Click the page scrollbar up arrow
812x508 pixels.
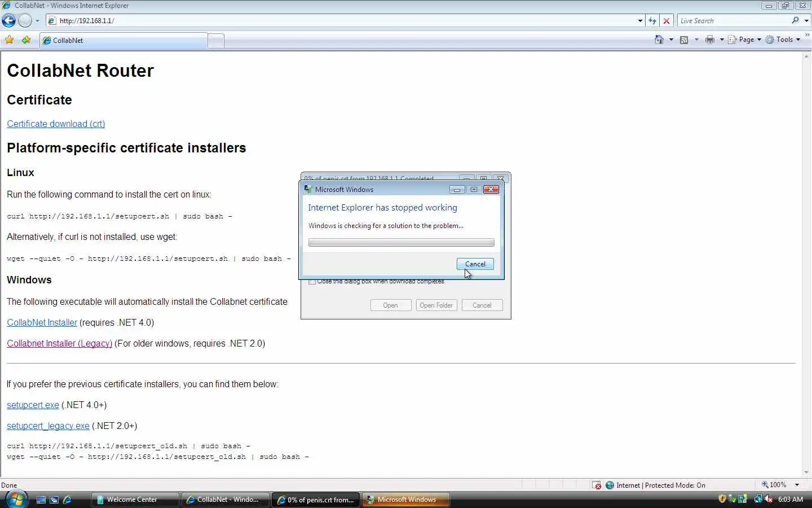[x=807, y=56]
